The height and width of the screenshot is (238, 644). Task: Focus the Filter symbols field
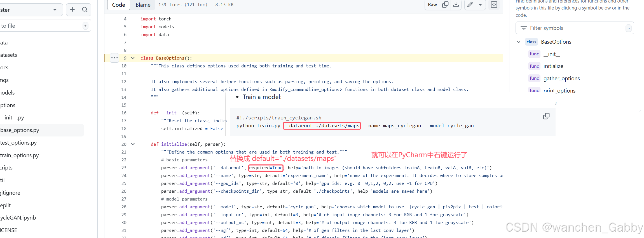(575, 28)
